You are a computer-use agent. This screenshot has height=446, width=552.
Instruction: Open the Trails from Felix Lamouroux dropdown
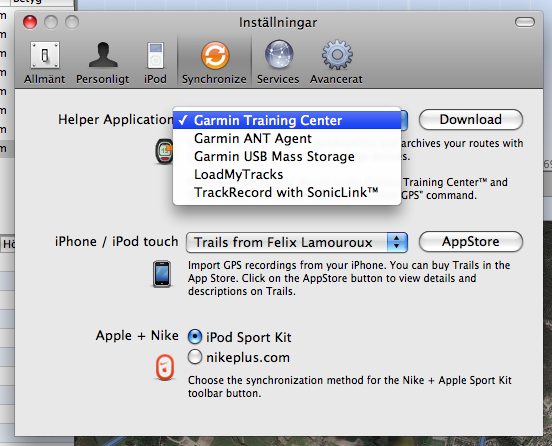(297, 242)
